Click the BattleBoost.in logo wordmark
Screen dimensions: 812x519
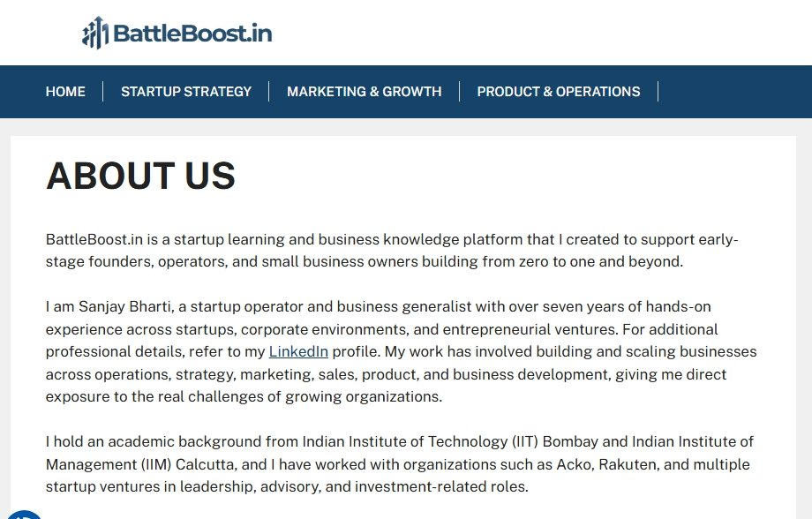(192, 34)
